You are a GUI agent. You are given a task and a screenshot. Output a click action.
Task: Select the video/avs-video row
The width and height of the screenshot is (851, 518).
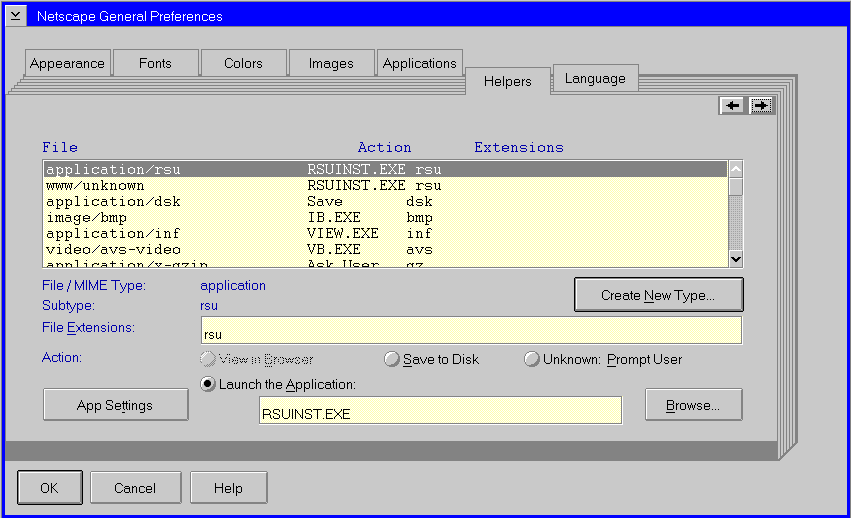[385, 250]
